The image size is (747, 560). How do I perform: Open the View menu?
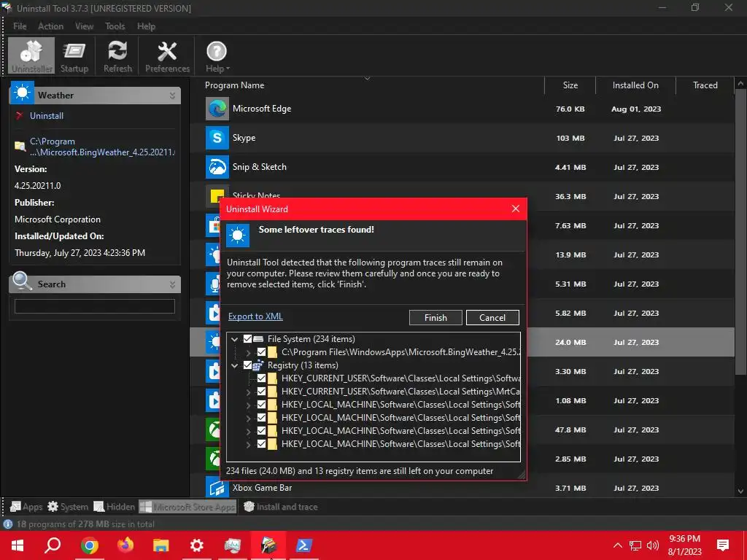point(84,26)
